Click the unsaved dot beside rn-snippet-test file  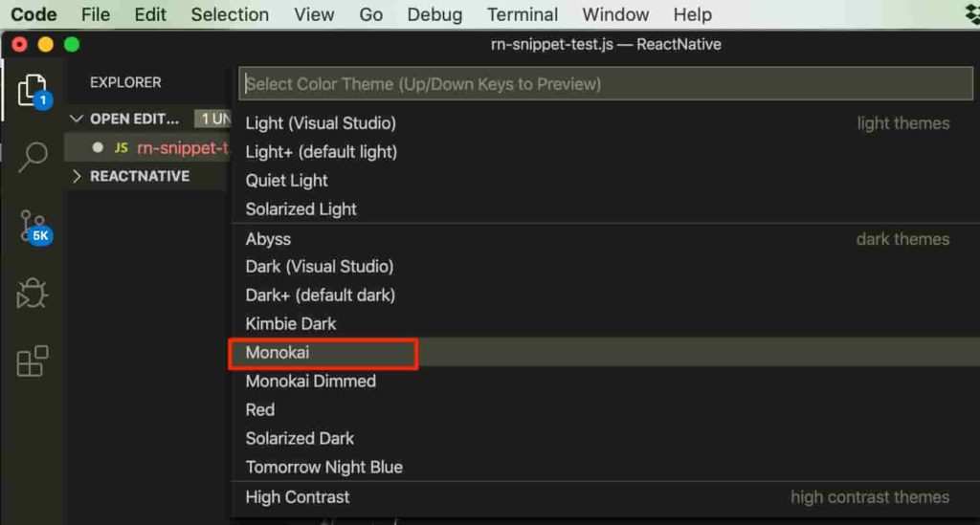point(98,147)
